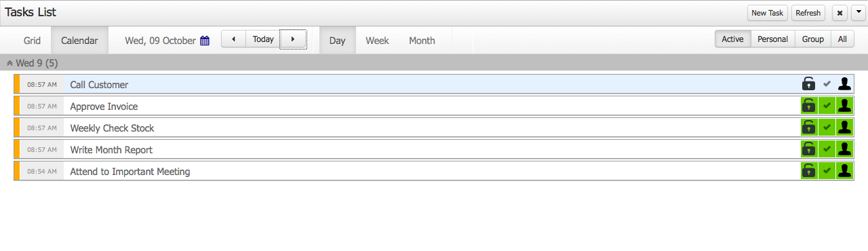Filter tasks by Personal
Viewport: 868px width, 251px height.
[772, 39]
